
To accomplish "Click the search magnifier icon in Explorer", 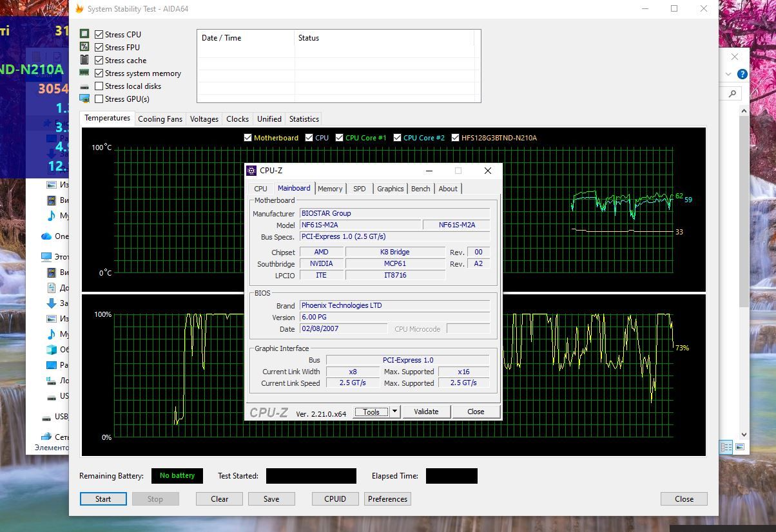I will click(732, 93).
